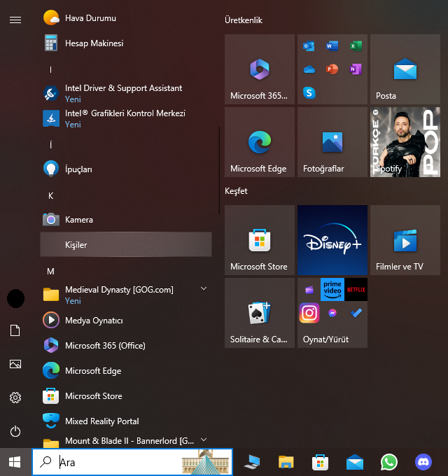Viewport: 448px width, 476px height.
Task: Open Mount & Blade II Bannerlord folder
Action: (126, 441)
